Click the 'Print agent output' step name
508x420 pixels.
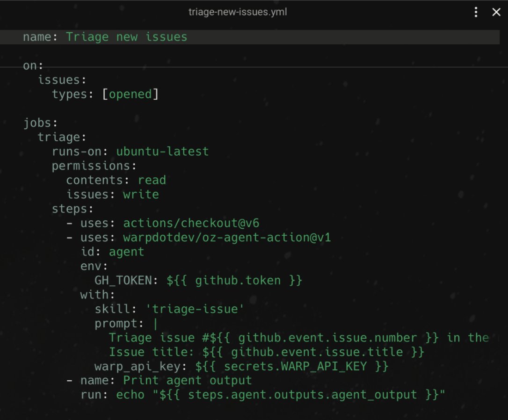click(187, 381)
